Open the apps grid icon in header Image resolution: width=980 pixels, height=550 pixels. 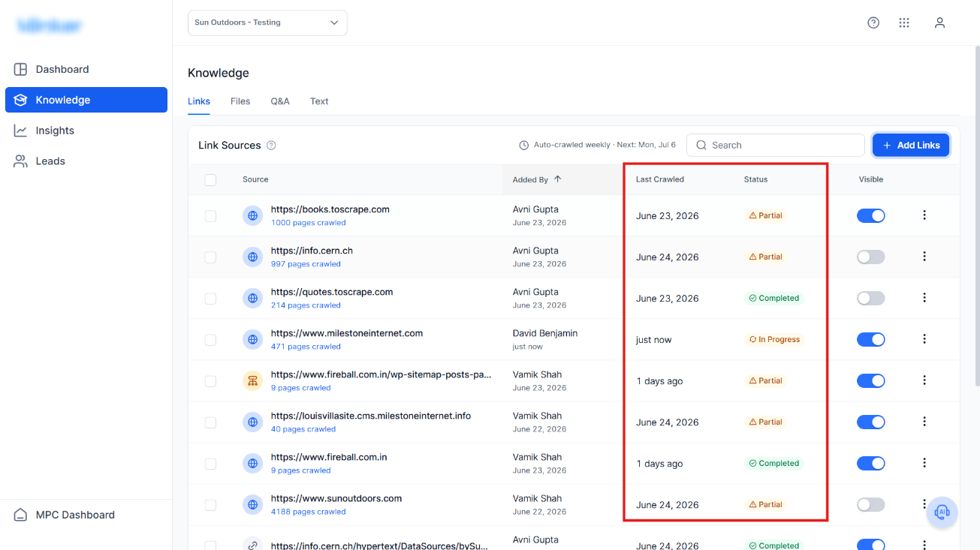[x=904, y=23]
